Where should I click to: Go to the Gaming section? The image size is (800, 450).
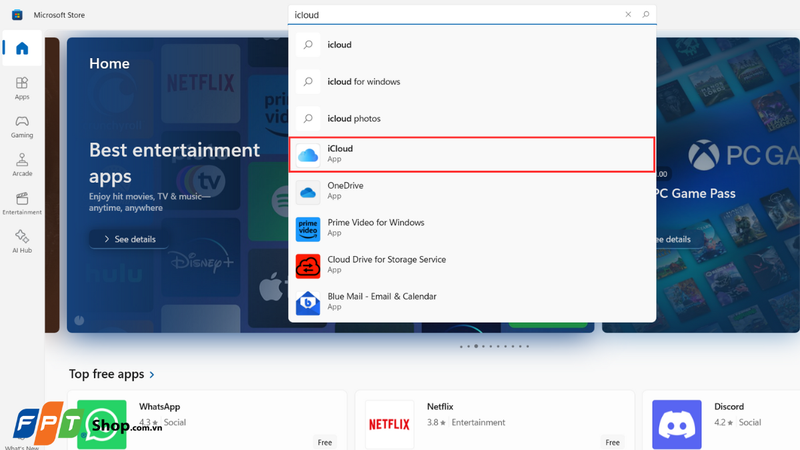point(22,127)
